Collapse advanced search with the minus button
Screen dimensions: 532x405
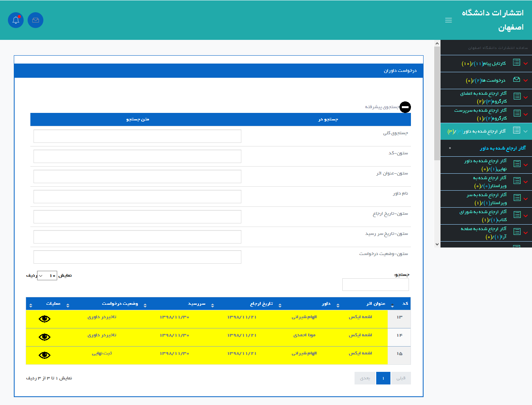point(405,107)
